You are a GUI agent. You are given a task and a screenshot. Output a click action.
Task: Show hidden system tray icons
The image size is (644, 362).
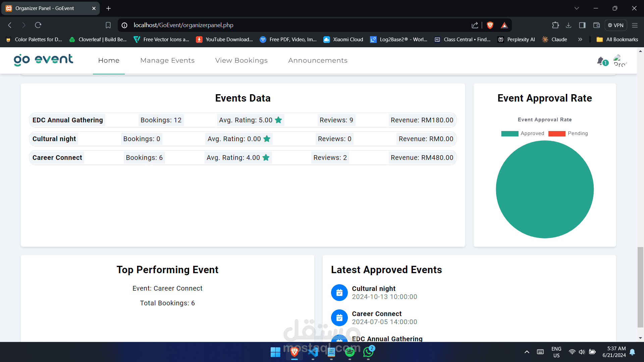(x=527, y=352)
